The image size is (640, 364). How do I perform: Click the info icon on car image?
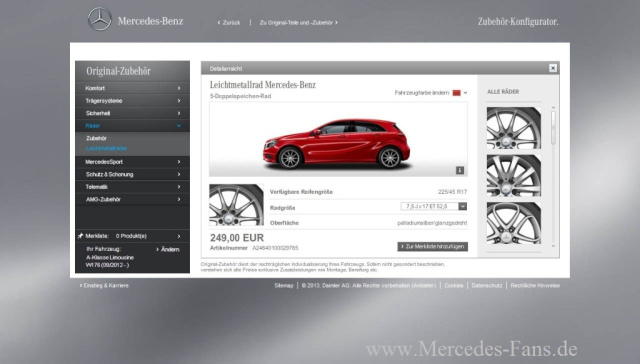coord(460,170)
